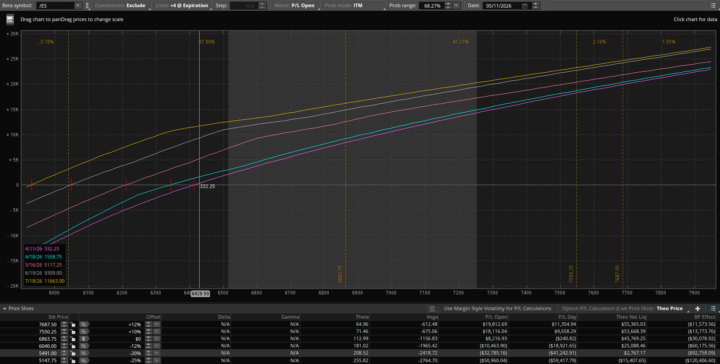Collapse the Price Slices section

click(x=5, y=308)
